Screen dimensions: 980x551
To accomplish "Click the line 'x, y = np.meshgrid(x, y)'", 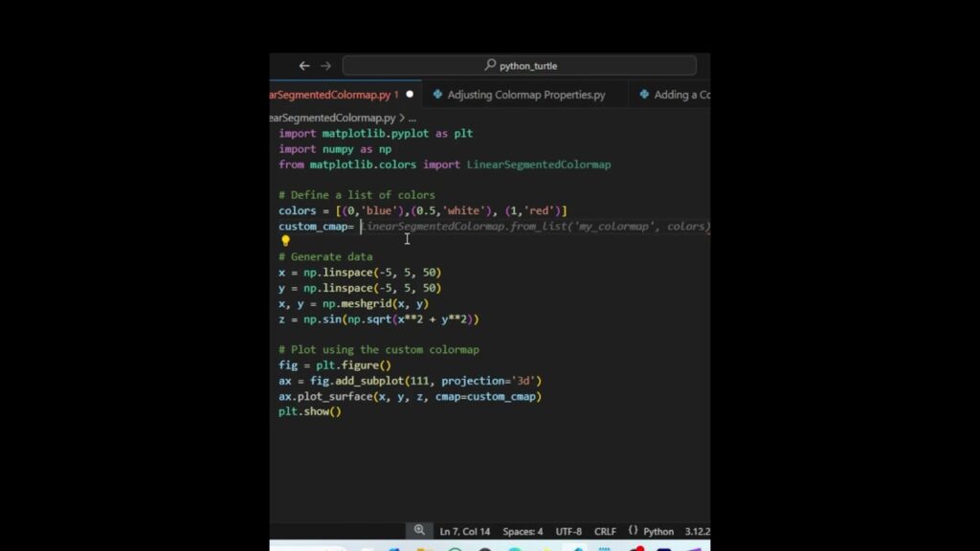I will (x=354, y=303).
